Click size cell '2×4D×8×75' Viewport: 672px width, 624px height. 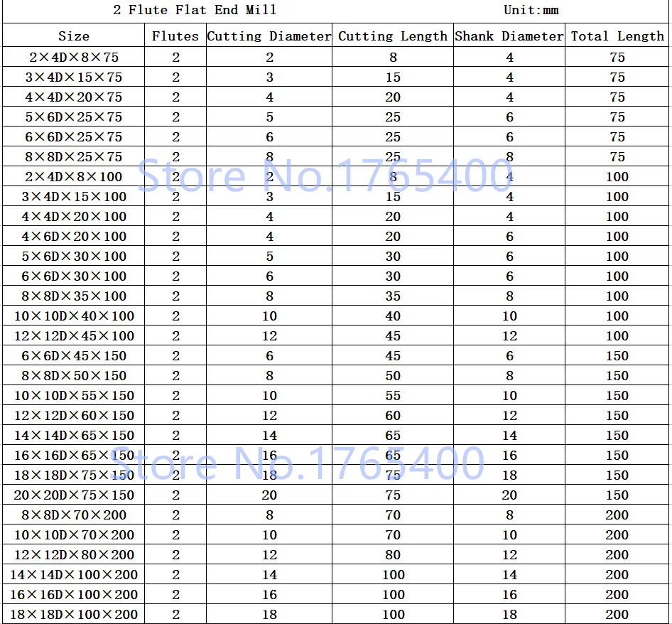click(74, 57)
